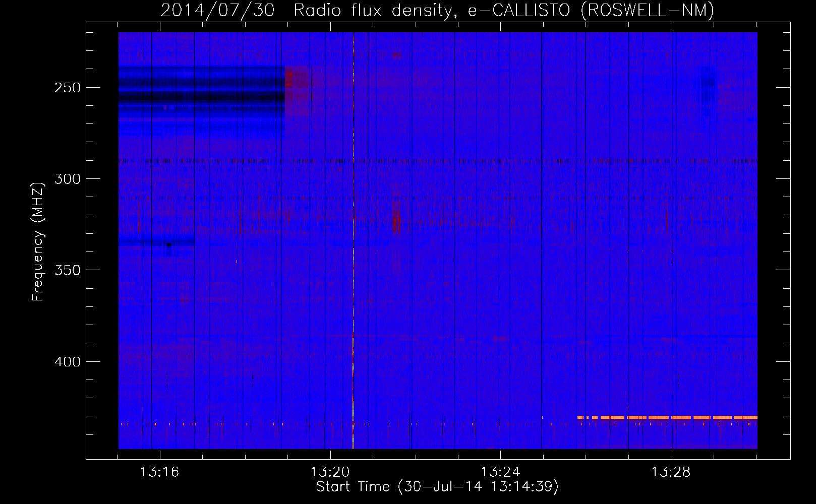This screenshot has height=504, width=816.
Task: Click the red burst feature near 320 MHz
Action: [396, 217]
